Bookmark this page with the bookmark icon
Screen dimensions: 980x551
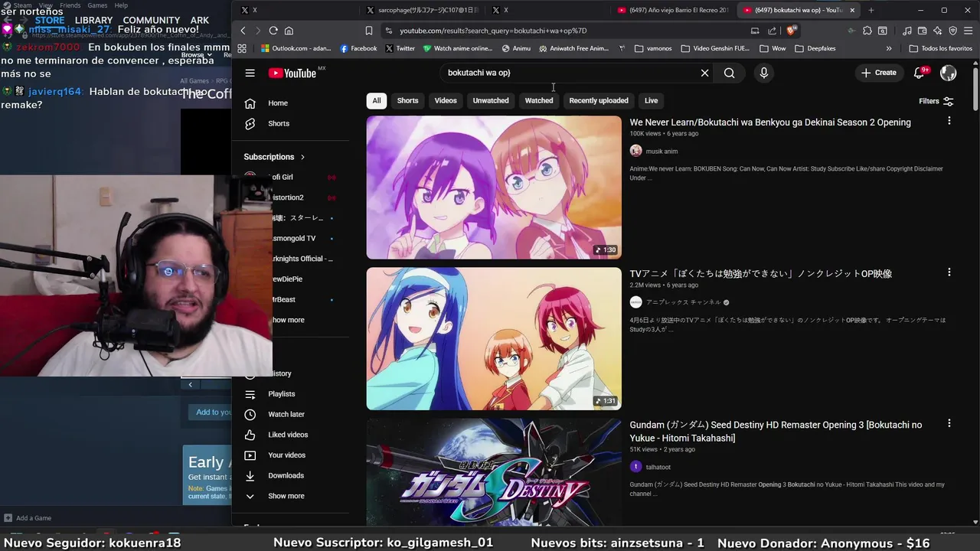pos(368,31)
